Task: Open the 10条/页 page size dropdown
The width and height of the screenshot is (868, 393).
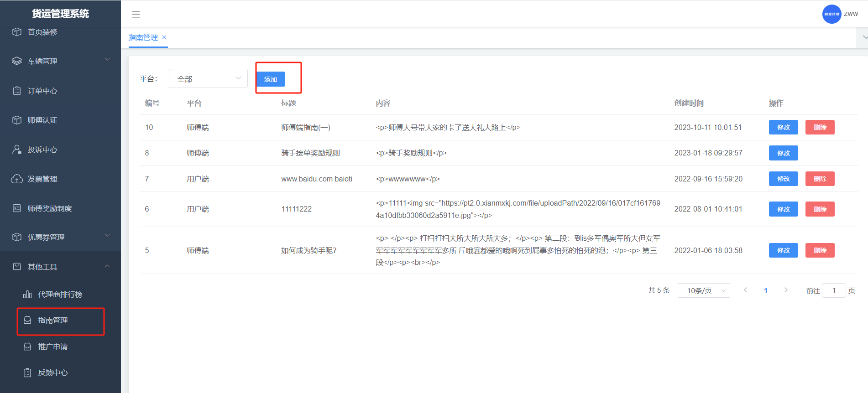Action: pyautogui.click(x=703, y=290)
